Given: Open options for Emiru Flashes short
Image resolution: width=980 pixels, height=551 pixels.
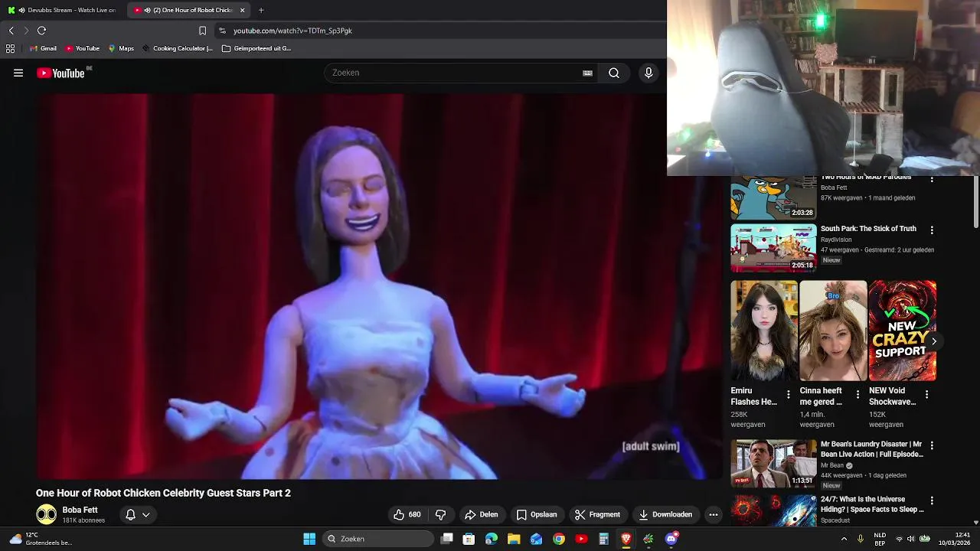Looking at the screenshot, I should tap(789, 395).
